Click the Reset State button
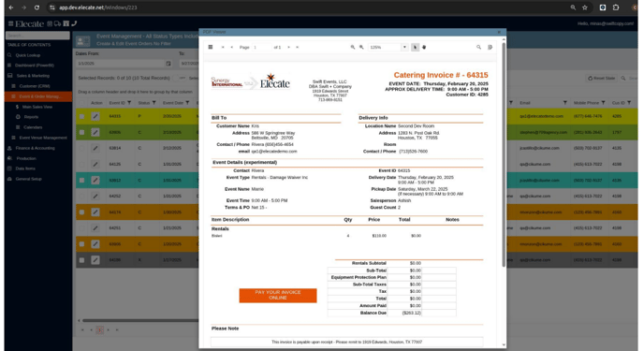 (601, 78)
